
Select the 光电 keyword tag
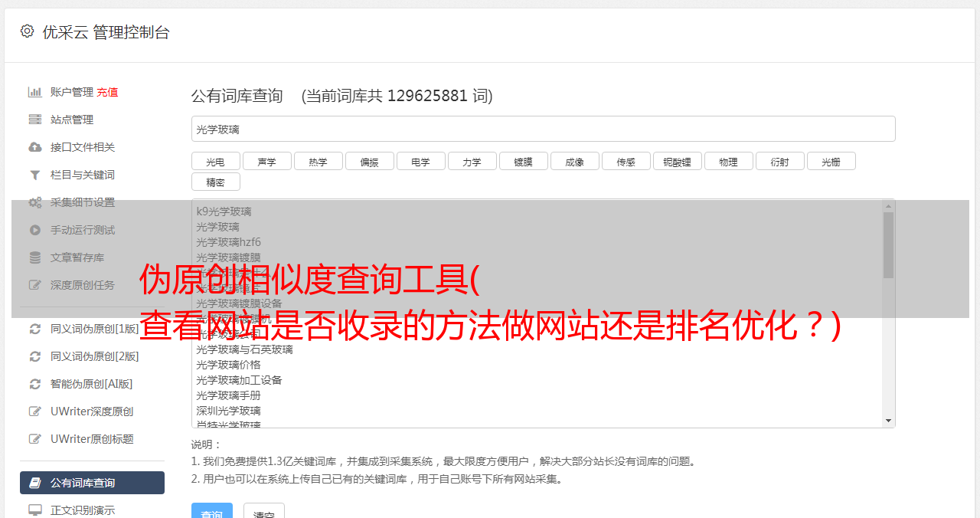pos(215,162)
